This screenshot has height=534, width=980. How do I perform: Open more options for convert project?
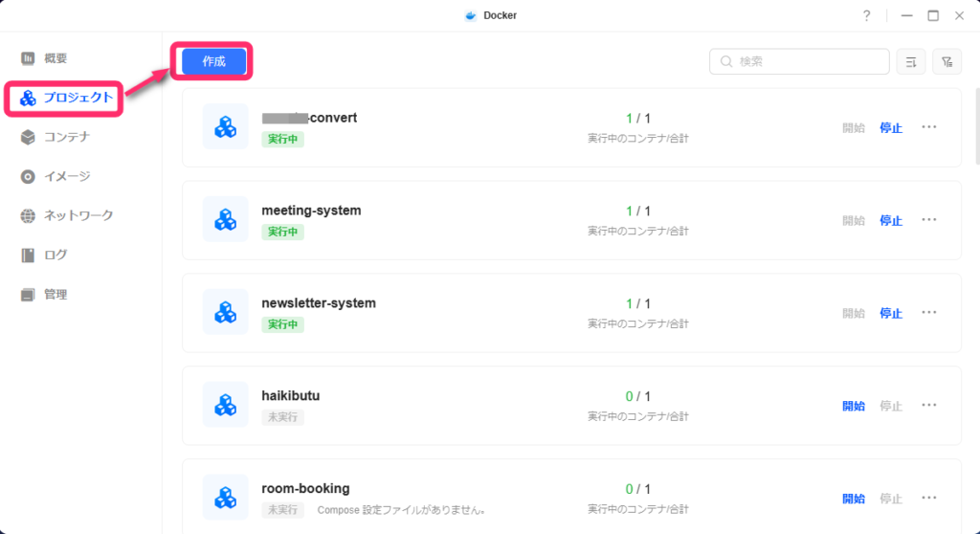(x=928, y=127)
